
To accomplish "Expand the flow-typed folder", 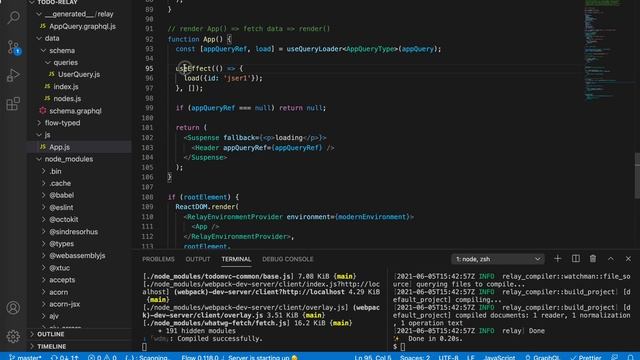I will (62, 122).
